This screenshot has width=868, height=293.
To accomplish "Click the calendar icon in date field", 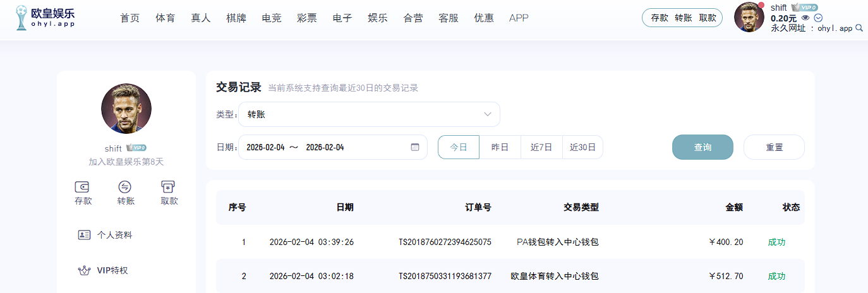I will [x=415, y=147].
